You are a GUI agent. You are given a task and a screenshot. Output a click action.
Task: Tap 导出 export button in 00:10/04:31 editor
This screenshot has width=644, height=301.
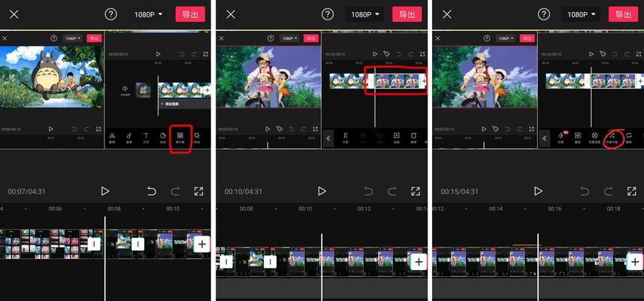[407, 14]
